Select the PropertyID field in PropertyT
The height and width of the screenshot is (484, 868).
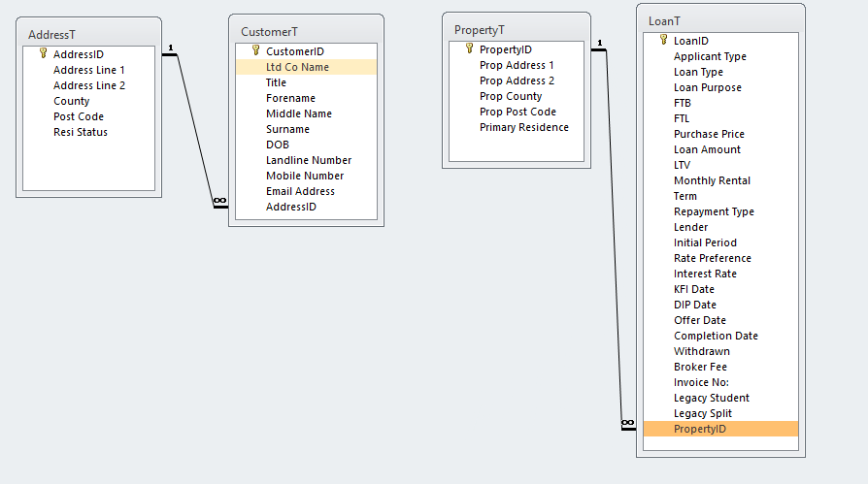(517, 49)
